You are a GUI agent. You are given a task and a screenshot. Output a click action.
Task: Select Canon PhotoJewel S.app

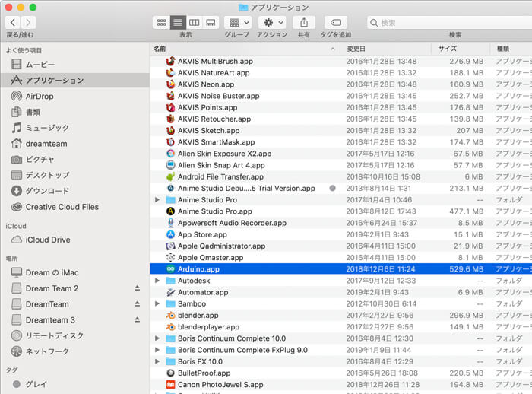341,384
